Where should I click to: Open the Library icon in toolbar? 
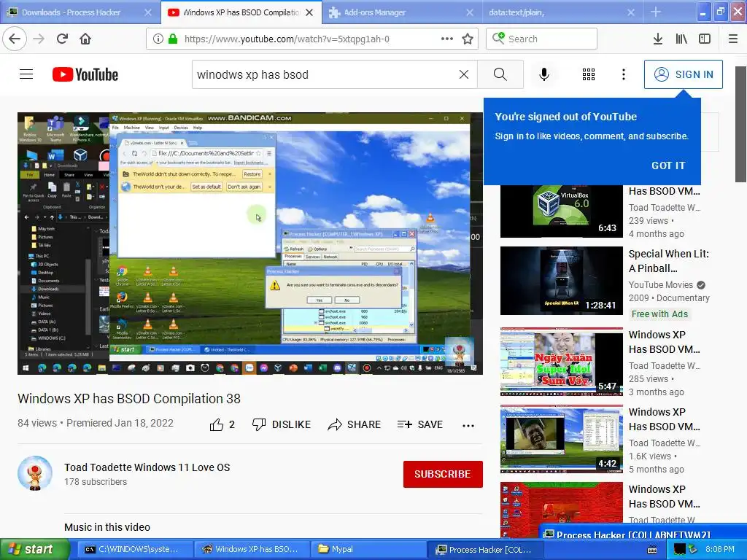tap(681, 39)
